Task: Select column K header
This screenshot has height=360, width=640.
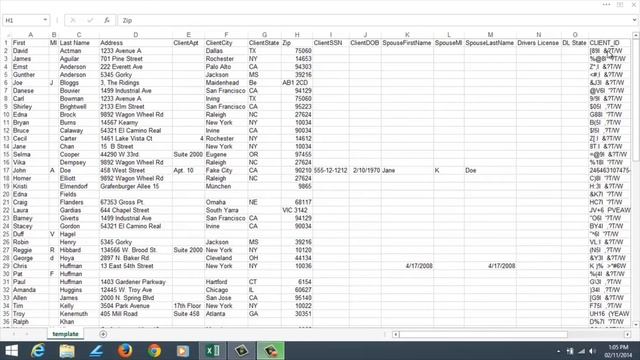Action: (x=407, y=35)
